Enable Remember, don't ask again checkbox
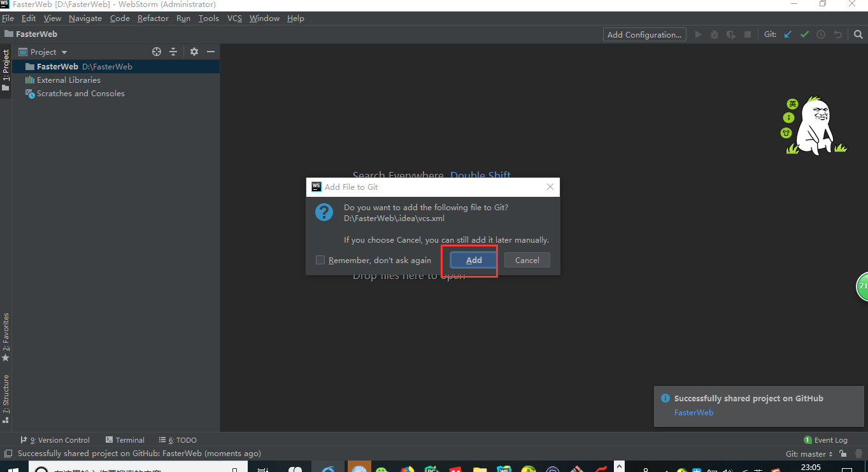The image size is (868, 472). tap(320, 260)
